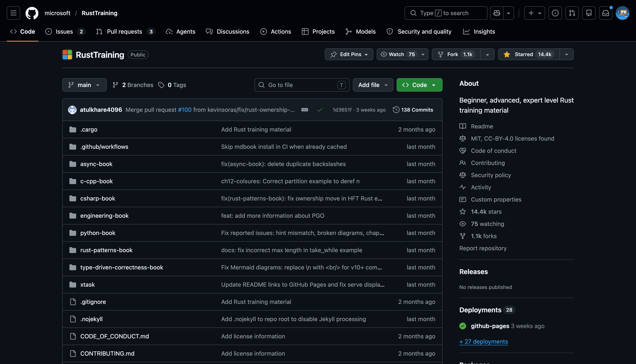Click the .gitignore file icon

(73, 302)
